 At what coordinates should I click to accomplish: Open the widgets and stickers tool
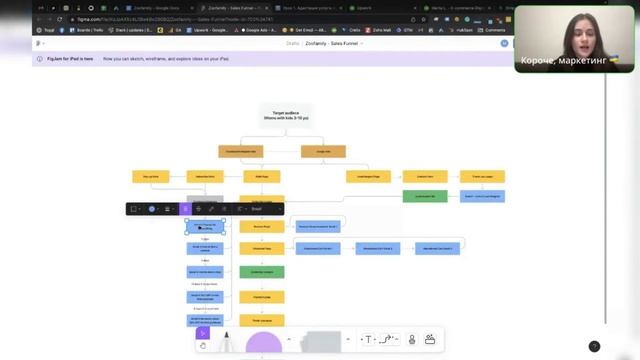coord(430,339)
